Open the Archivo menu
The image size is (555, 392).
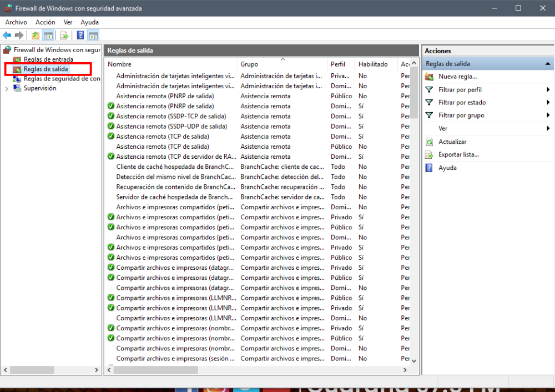pos(16,22)
